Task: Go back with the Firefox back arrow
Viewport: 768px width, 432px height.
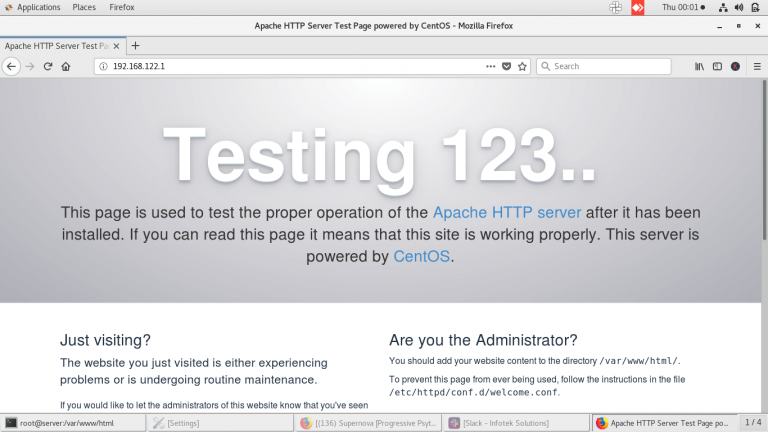Action: click(x=11, y=66)
